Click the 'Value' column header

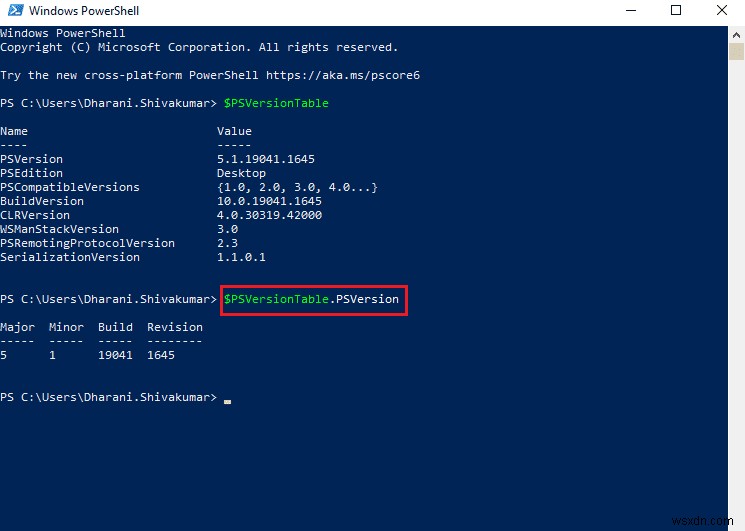click(234, 131)
